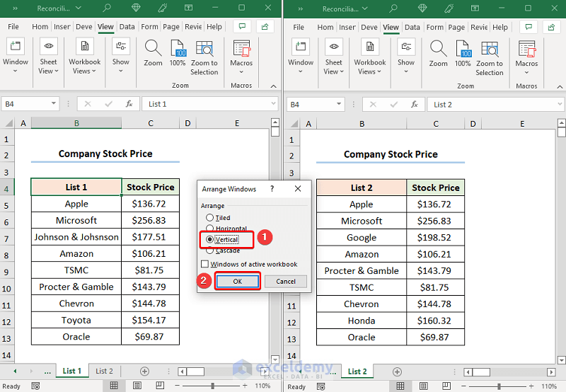566x392 pixels.
Task: Select the Johnson & Johsnson cell in List 1
Action: [x=76, y=237]
